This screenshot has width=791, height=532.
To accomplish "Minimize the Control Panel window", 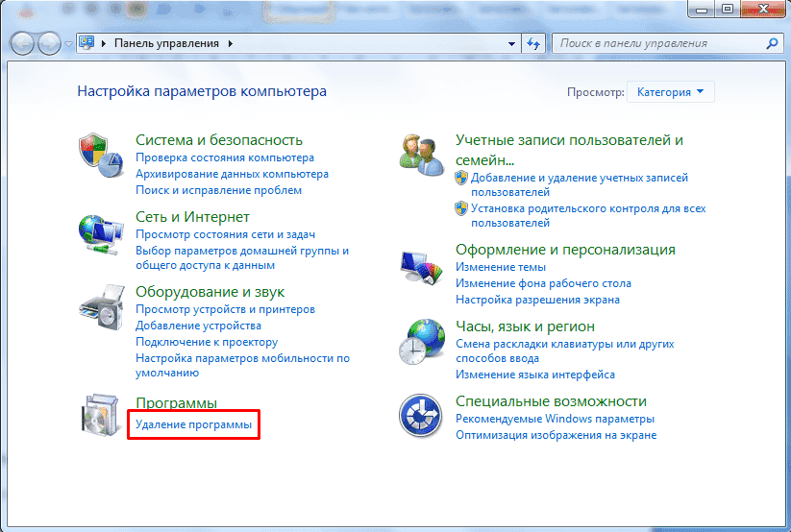I will (702, 9).
